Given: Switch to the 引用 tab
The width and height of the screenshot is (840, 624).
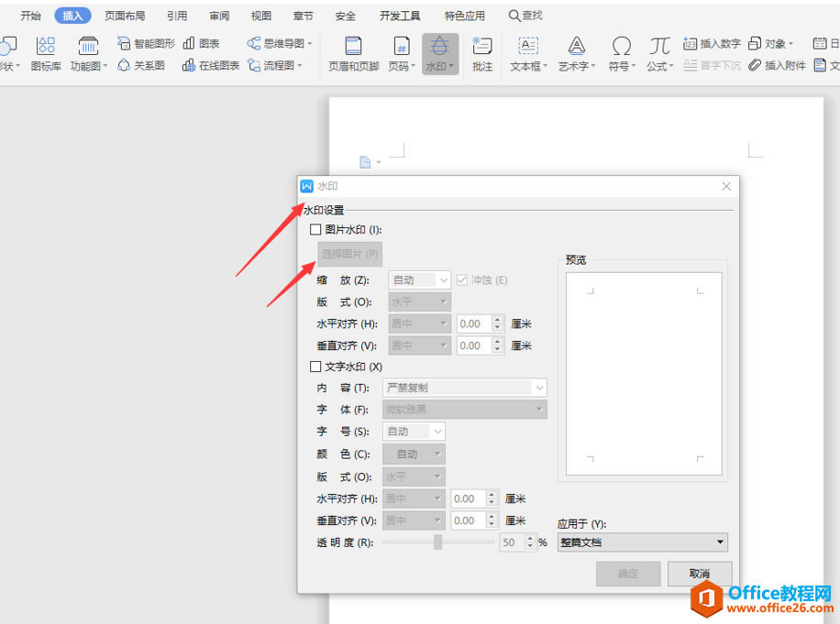Looking at the screenshot, I should point(177,16).
